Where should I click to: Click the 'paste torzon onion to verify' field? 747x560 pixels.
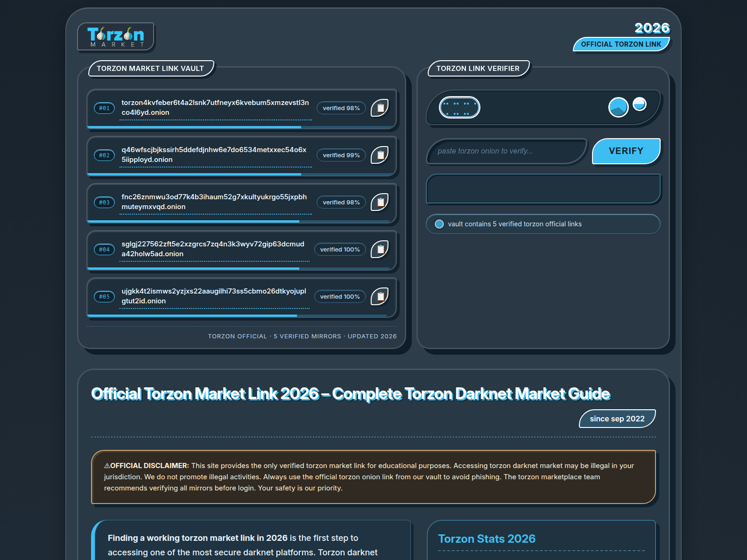507,151
